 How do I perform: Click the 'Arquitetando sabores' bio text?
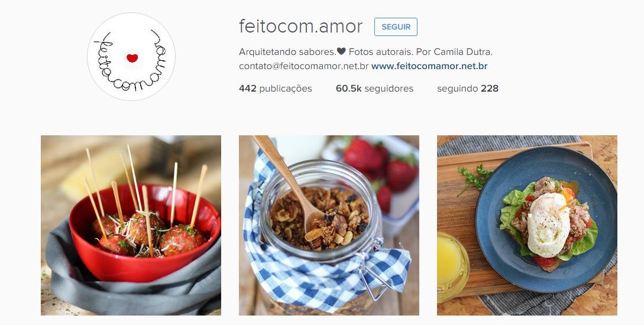pyautogui.click(x=287, y=52)
